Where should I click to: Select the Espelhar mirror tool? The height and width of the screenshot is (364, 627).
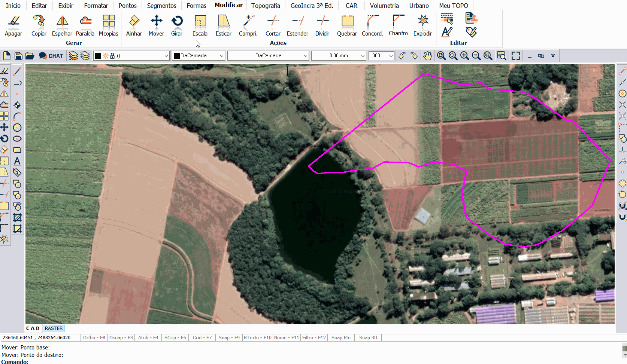tap(62, 25)
